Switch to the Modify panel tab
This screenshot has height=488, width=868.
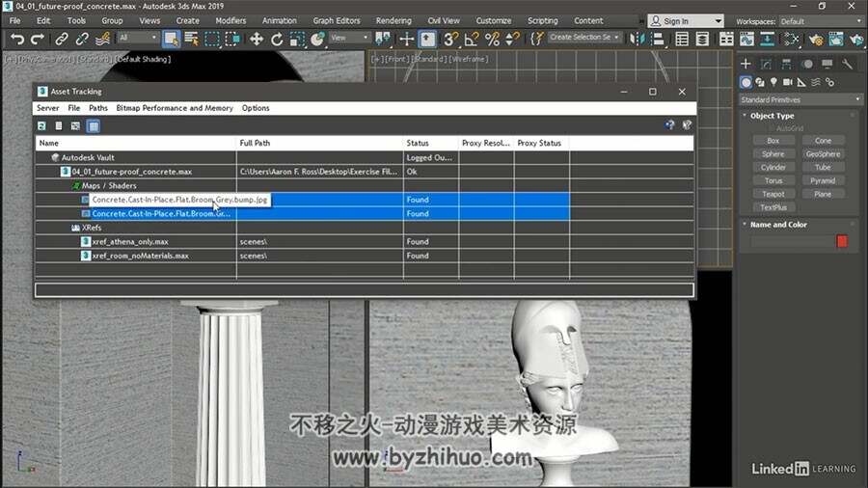click(x=766, y=65)
